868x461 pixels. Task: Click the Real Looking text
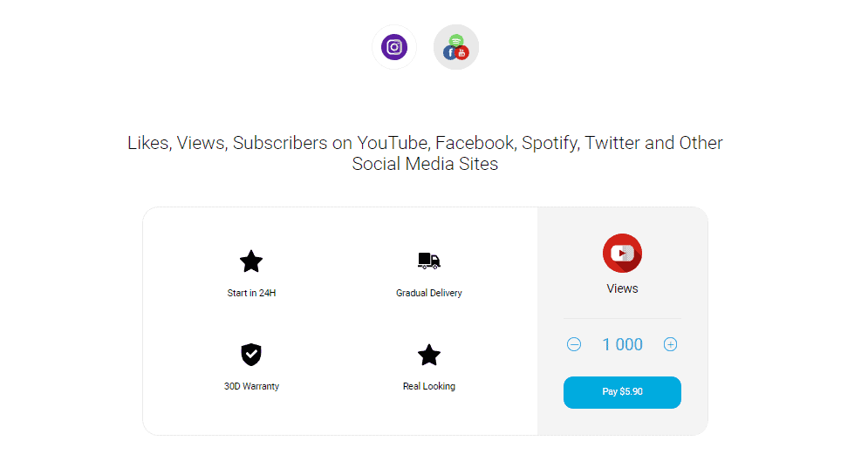[x=429, y=386]
